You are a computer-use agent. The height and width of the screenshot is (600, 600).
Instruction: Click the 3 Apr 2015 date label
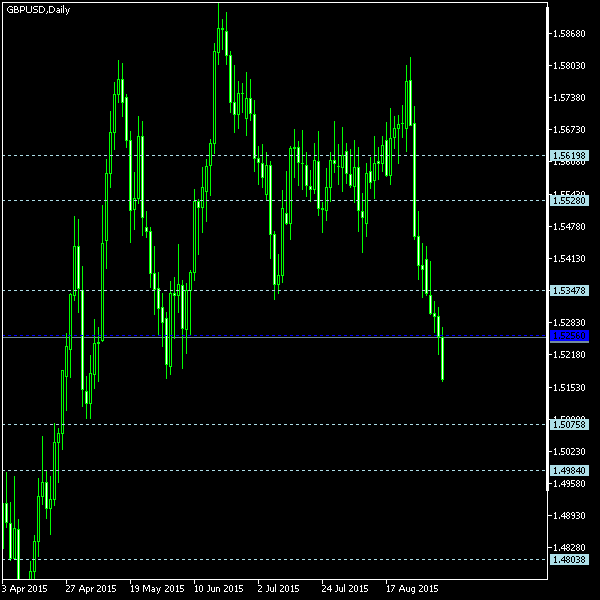click(25, 589)
